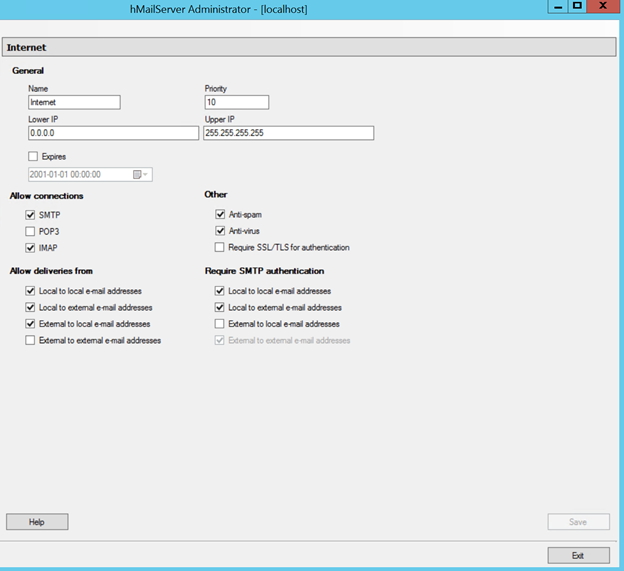Click the Other section heading
624x571 pixels.
click(x=216, y=195)
